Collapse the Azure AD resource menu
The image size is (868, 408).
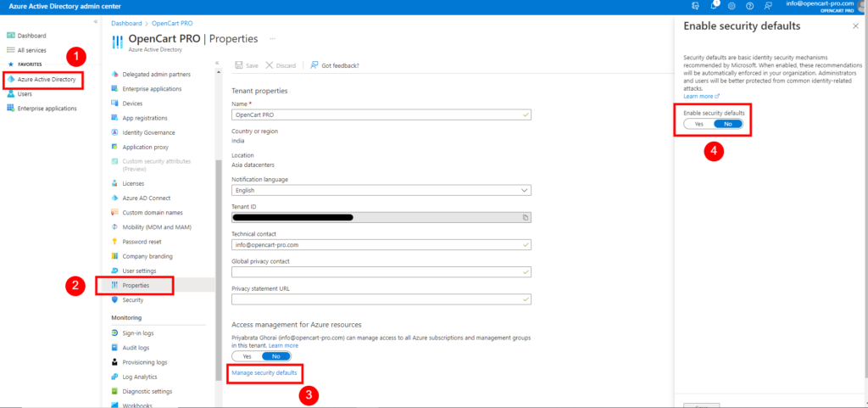217,63
